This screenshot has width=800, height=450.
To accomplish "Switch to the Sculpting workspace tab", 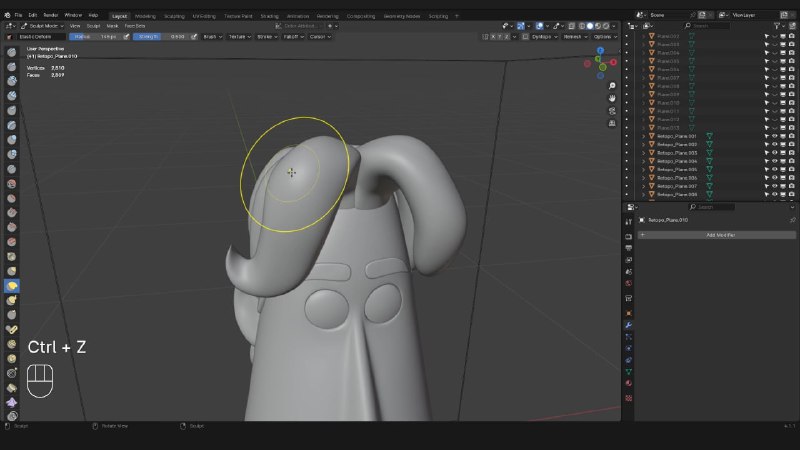I will pos(174,16).
